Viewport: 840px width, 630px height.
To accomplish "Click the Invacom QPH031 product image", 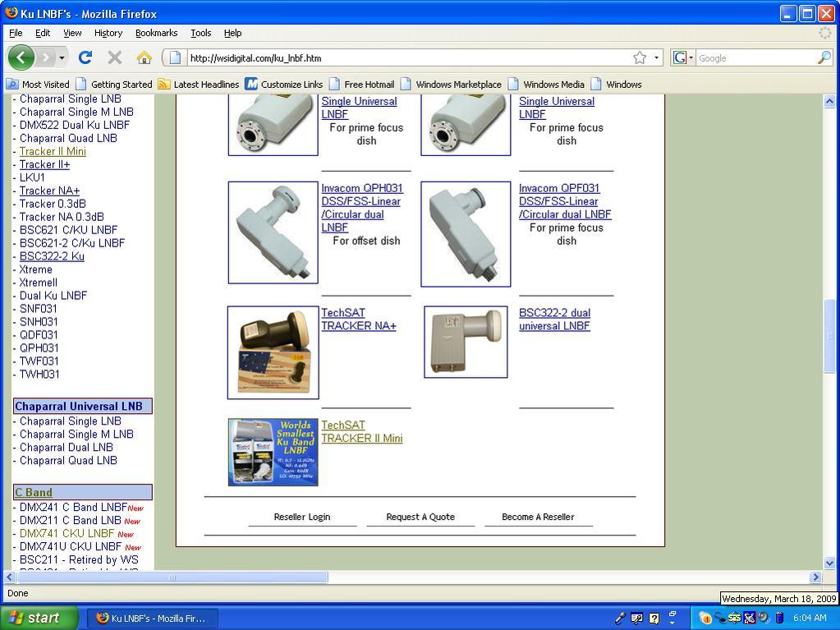I will click(273, 232).
